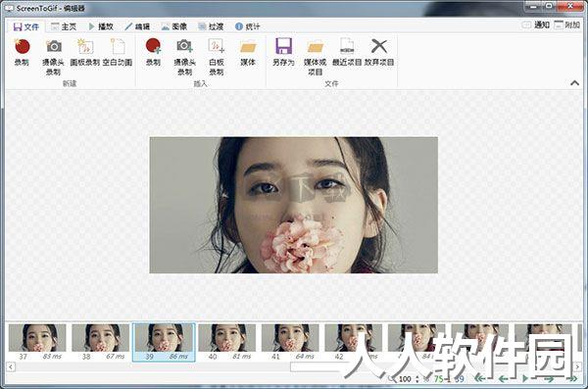Adjust the zoom 100 stepper arrows
This screenshot has height=389, width=588.
click(417, 379)
